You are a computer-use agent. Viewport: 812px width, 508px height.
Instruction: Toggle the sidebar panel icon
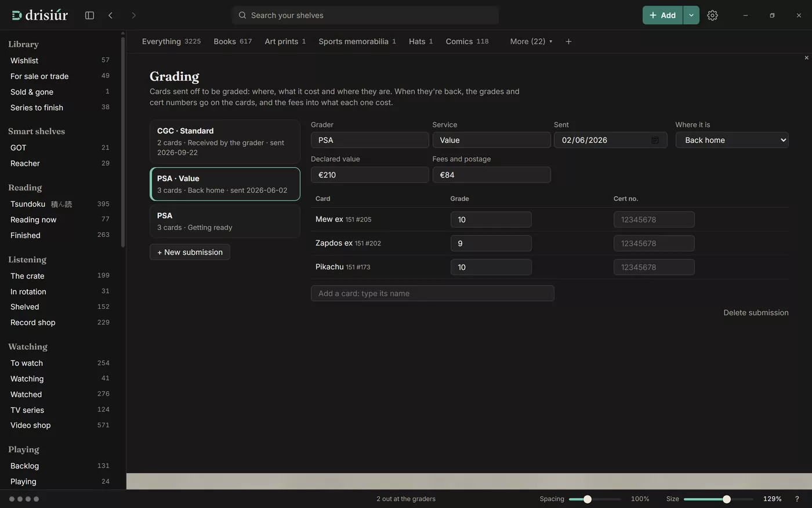[89, 15]
